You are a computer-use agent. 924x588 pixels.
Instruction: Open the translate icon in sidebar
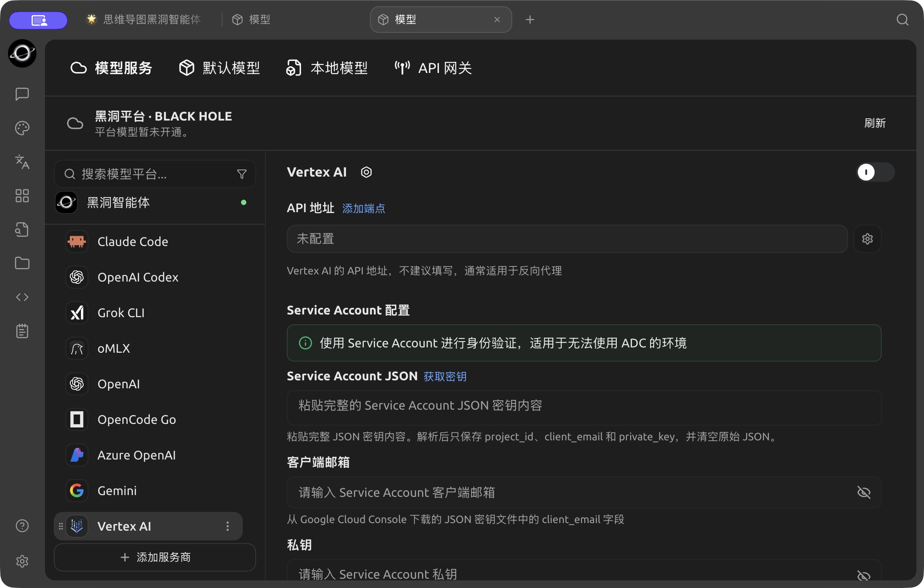(22, 162)
